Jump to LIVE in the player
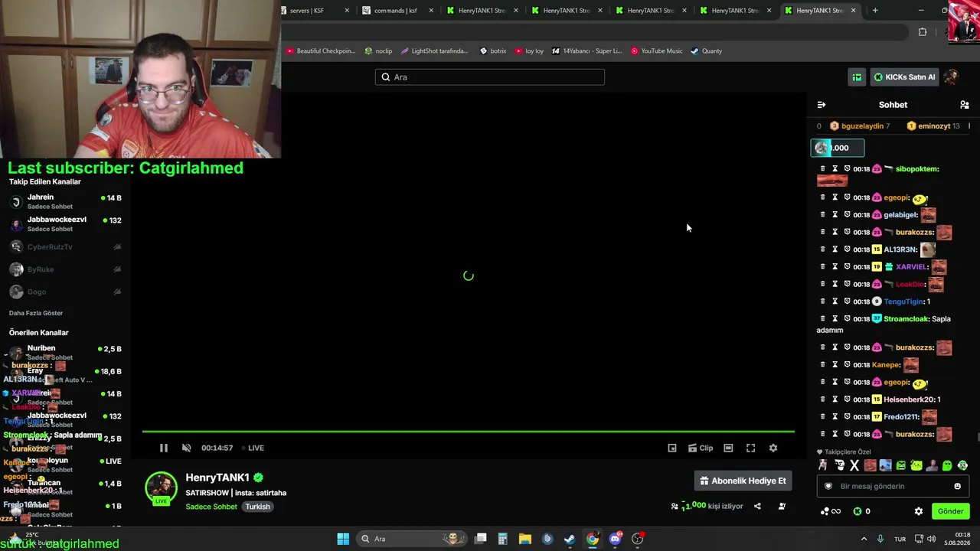 pyautogui.click(x=253, y=448)
